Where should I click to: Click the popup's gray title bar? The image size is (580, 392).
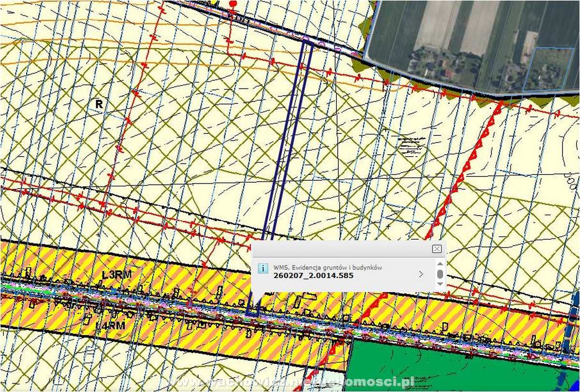338,249
